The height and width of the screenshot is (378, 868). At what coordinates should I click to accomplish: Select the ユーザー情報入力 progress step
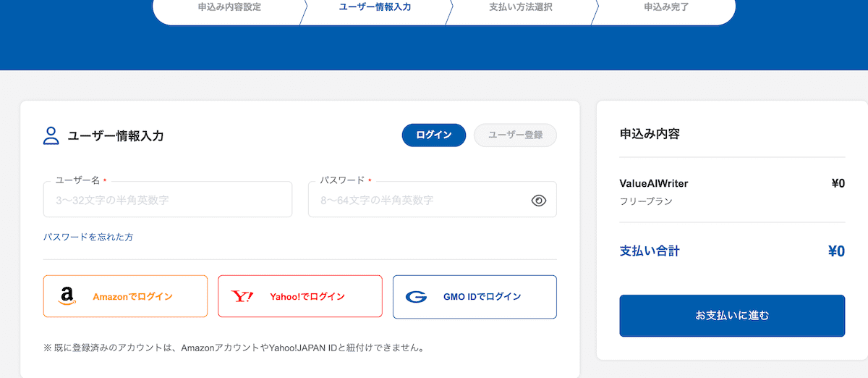point(375,7)
